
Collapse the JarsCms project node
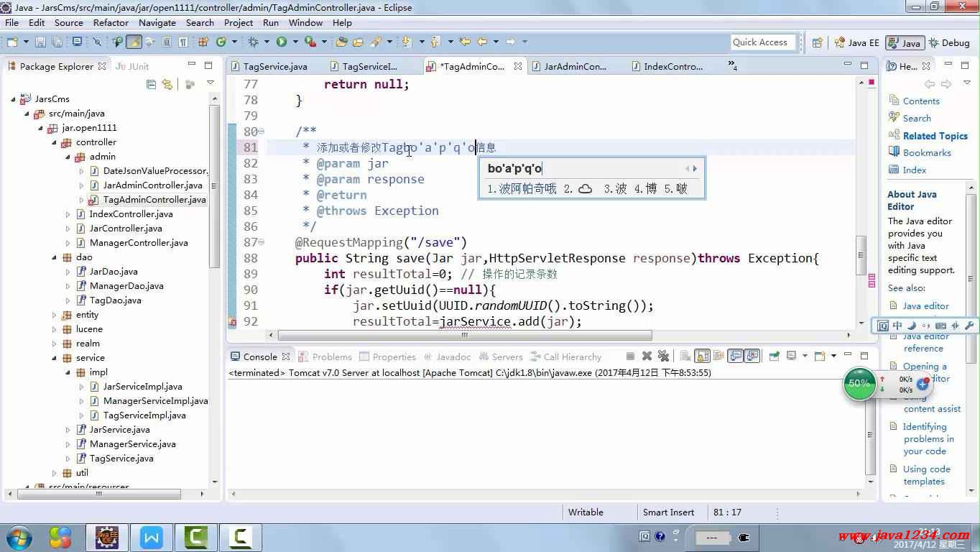[13, 99]
